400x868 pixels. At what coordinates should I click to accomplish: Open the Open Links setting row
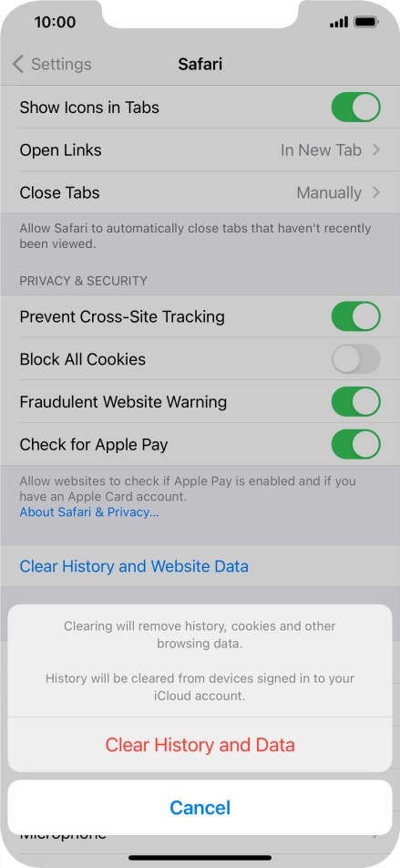tap(200, 150)
